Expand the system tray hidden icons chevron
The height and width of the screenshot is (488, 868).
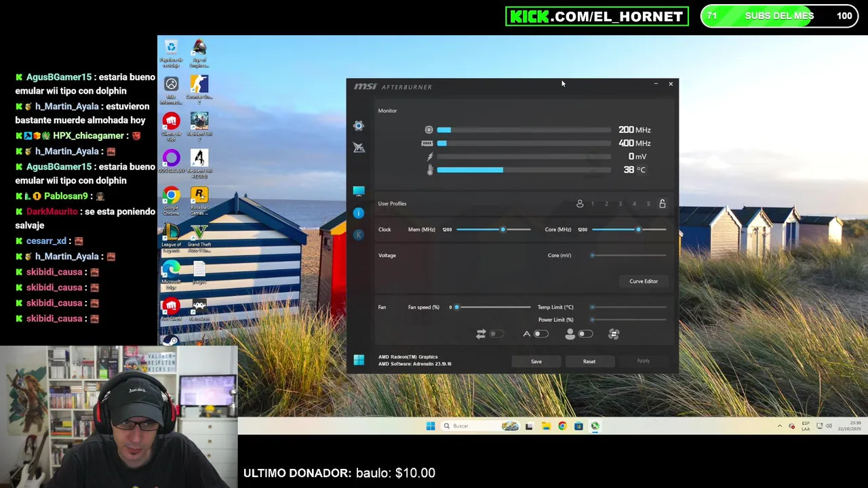779,426
